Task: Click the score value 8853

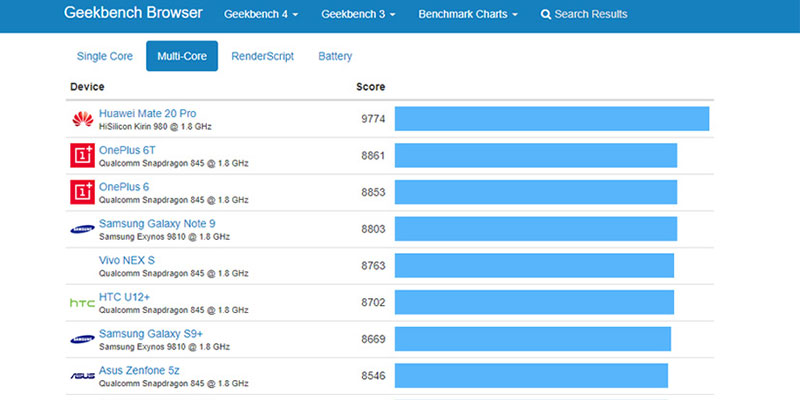Action: [x=373, y=192]
